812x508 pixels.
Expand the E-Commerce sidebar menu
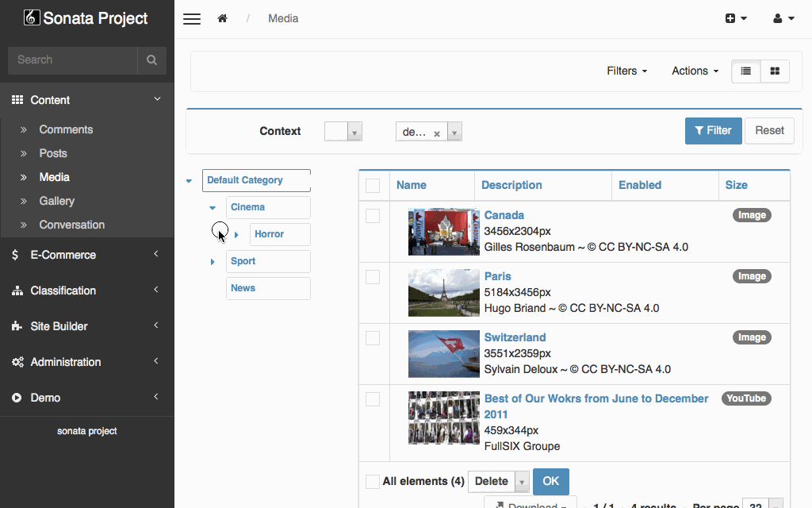pos(87,255)
